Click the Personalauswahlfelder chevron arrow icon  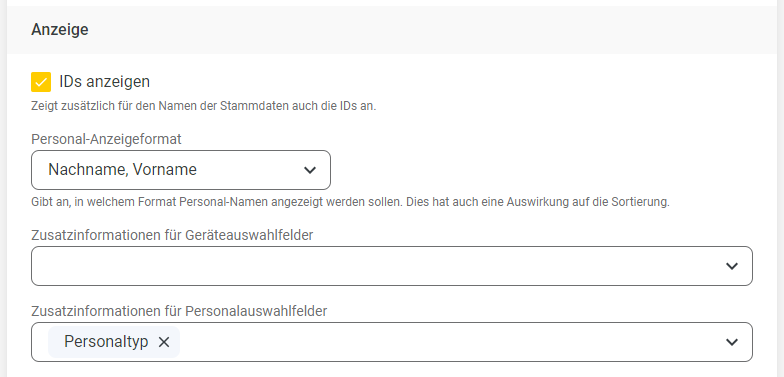coord(732,342)
